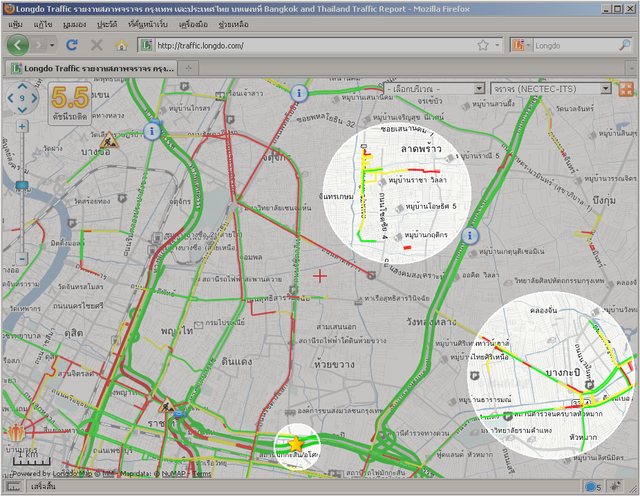
Task: Click the Longdo search box
Action: coord(576,45)
